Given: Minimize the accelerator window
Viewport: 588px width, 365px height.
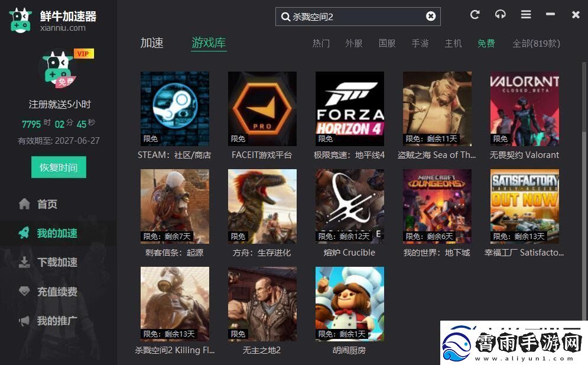Looking at the screenshot, I should [551, 14].
